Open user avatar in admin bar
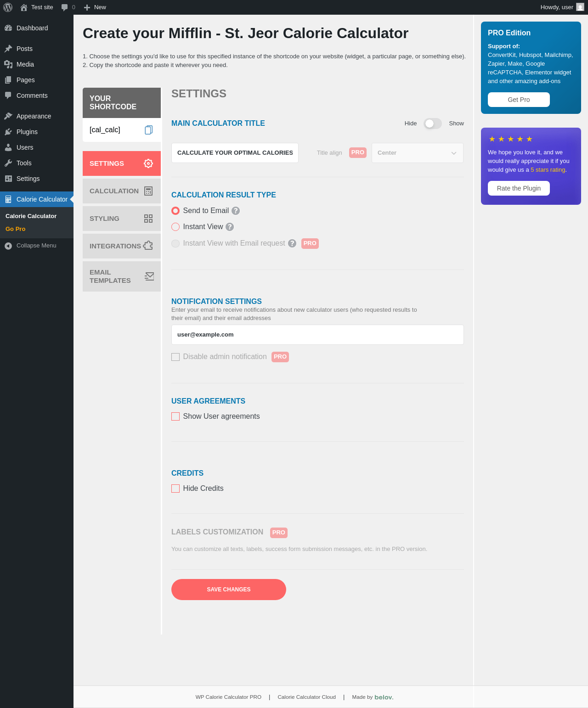Screen dimensions: 588x708 (x=580, y=7)
